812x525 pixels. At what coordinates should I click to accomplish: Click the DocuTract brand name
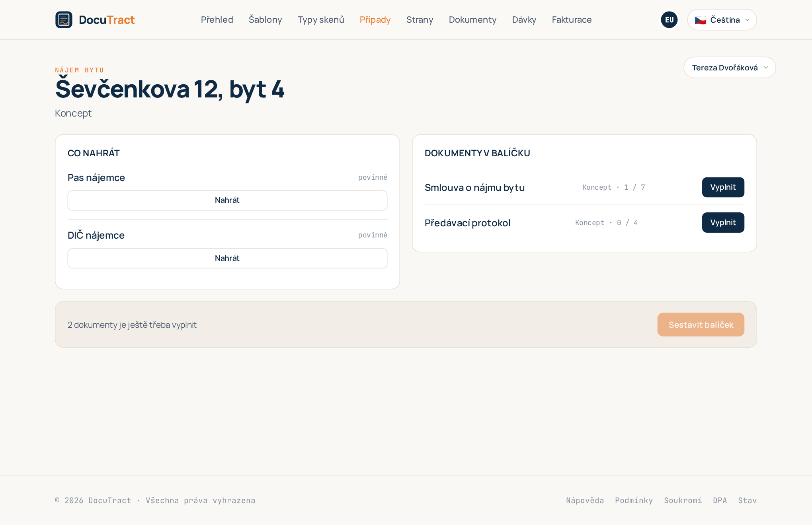tap(107, 19)
